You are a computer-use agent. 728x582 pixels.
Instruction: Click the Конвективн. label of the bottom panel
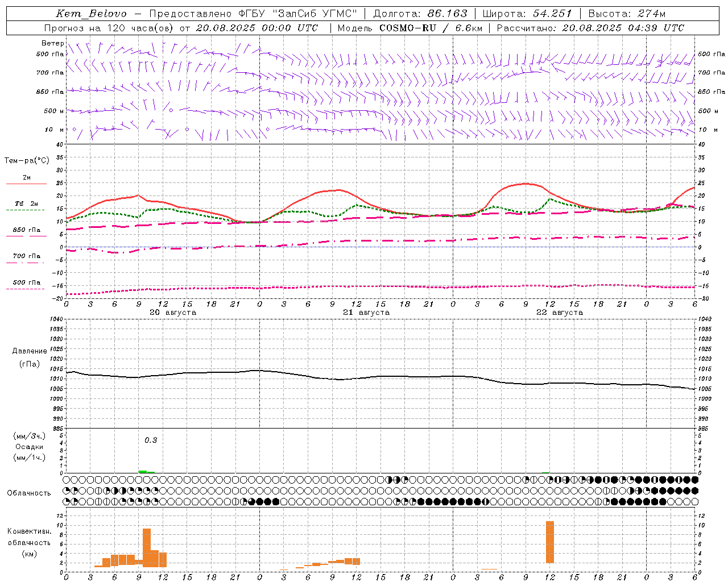29,531
